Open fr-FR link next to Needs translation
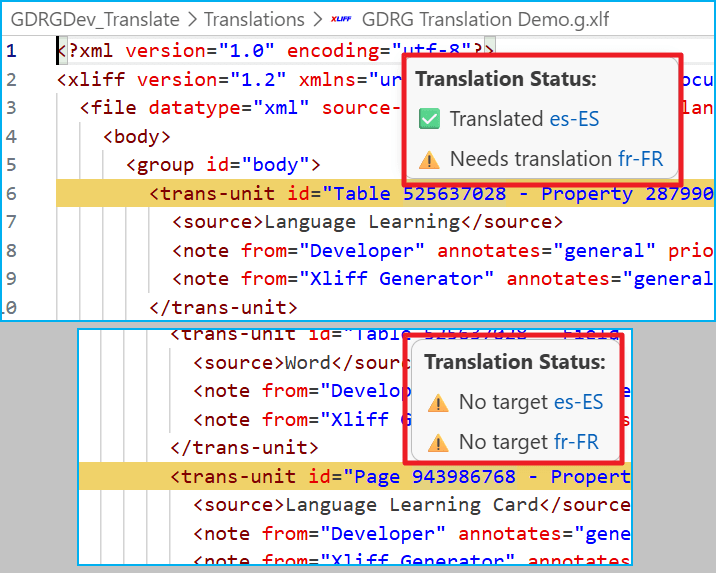 pyautogui.click(x=640, y=159)
